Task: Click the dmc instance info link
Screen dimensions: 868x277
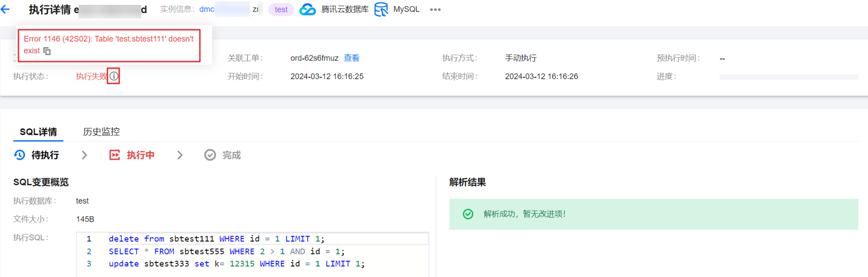Action: point(206,9)
